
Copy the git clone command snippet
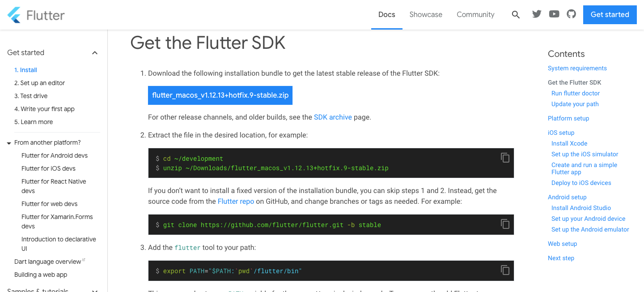point(505,224)
